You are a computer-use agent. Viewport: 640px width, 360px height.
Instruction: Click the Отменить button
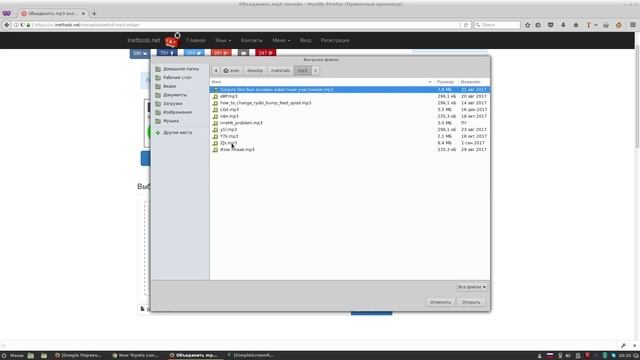coord(440,302)
